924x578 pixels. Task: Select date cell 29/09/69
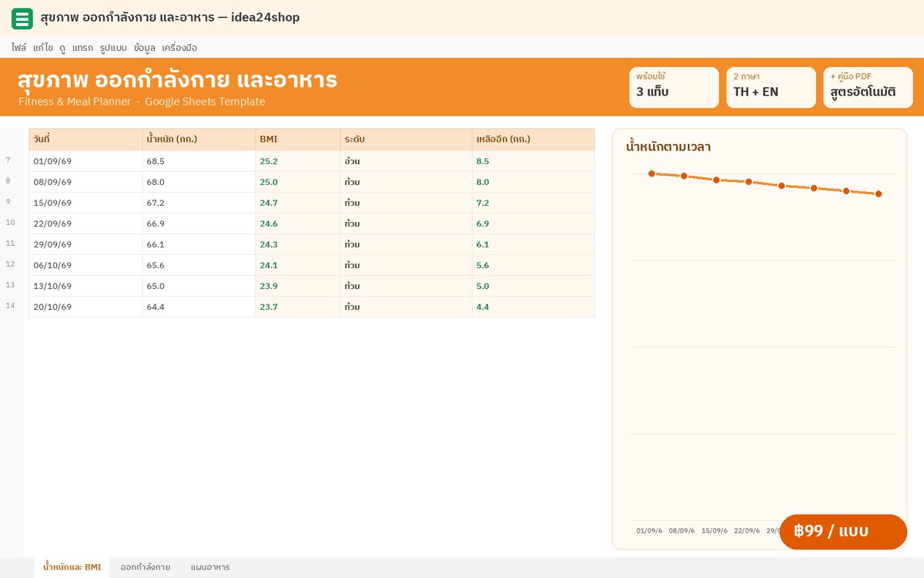tap(85, 244)
